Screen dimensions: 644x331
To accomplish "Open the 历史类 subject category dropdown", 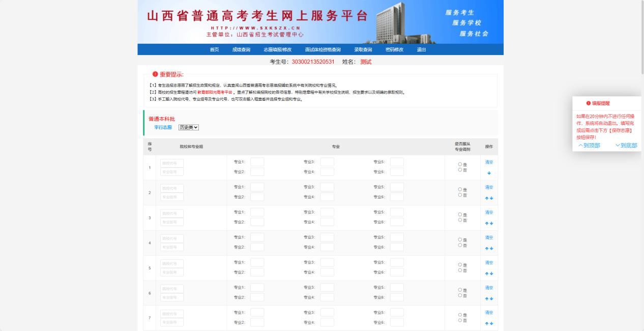I will pyautogui.click(x=188, y=127).
